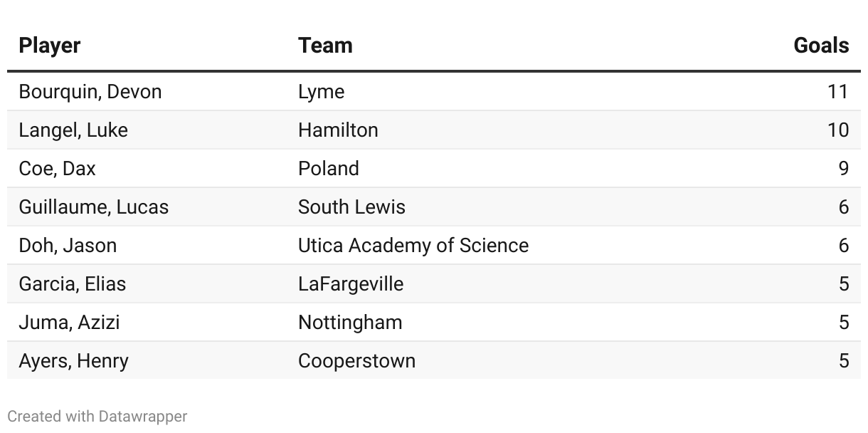
Task: Click the Poland team cell
Action: [329, 169]
